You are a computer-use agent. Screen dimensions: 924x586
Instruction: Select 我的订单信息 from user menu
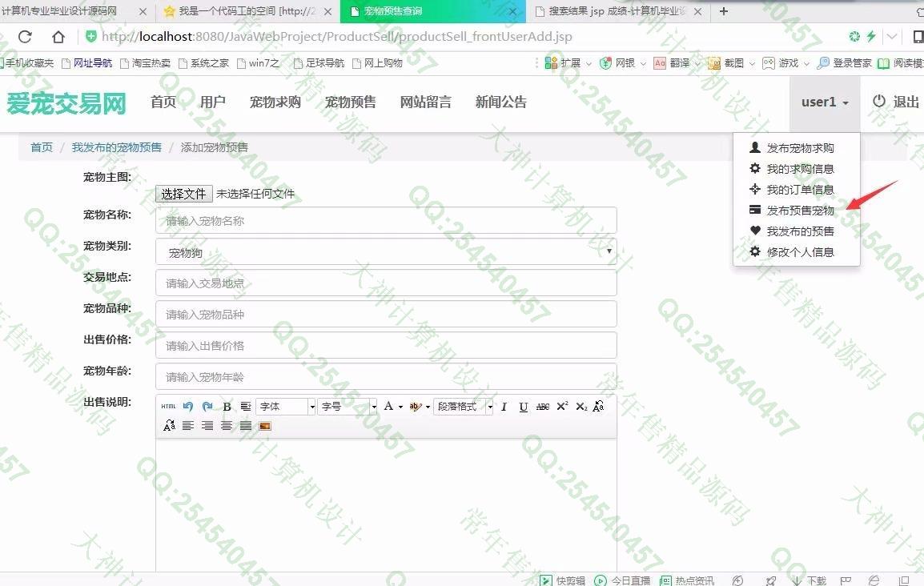tap(796, 190)
